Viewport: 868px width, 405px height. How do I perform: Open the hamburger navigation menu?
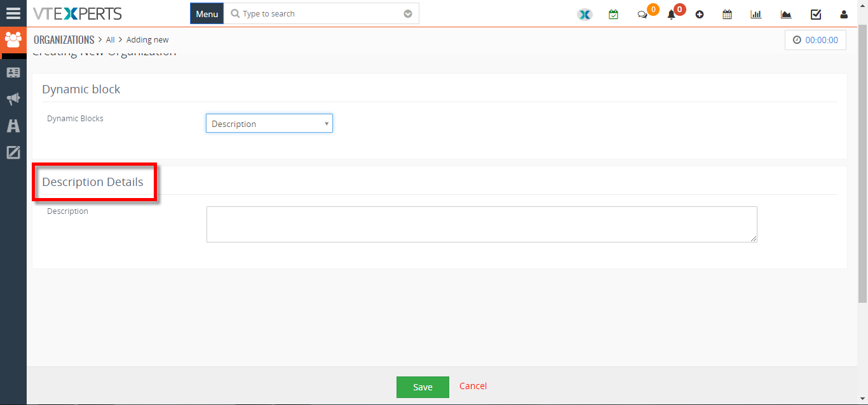13,13
